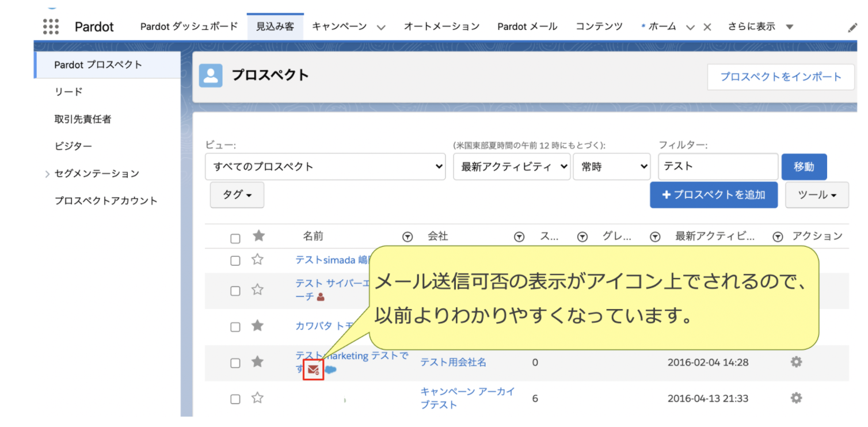
Task: Star the キャンペーン アーカイブテスト row
Action: pyautogui.click(x=257, y=398)
